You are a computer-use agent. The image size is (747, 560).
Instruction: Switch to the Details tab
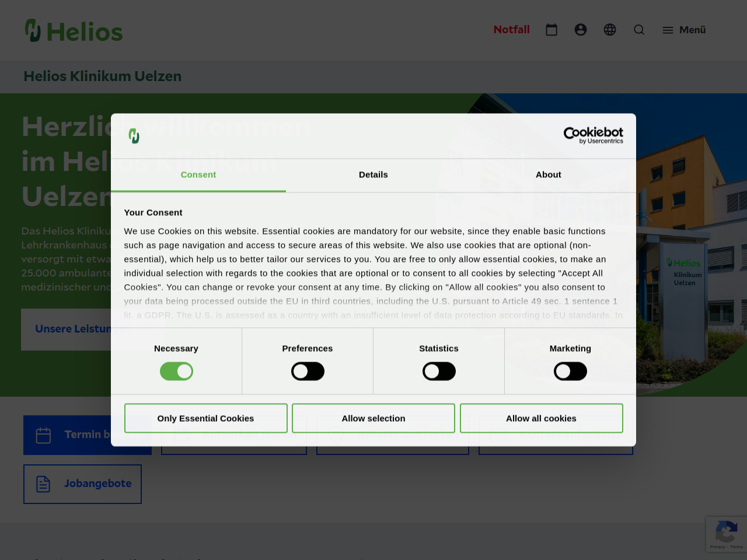point(373,174)
